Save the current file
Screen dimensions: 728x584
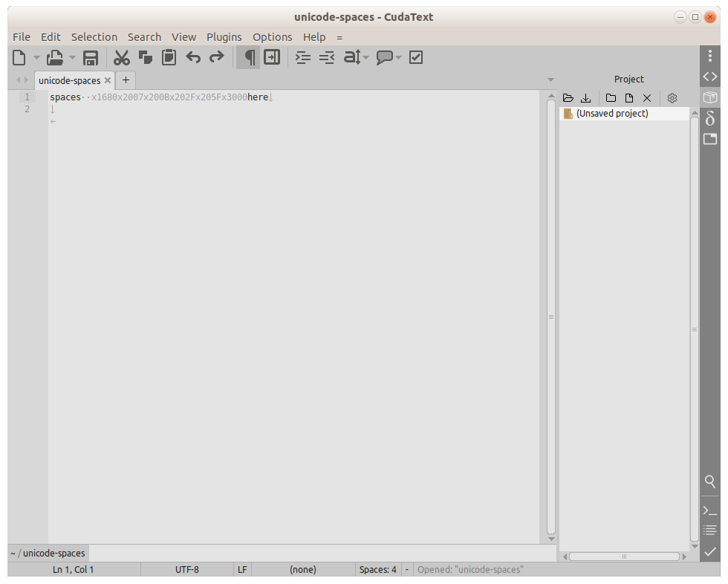pos(90,57)
